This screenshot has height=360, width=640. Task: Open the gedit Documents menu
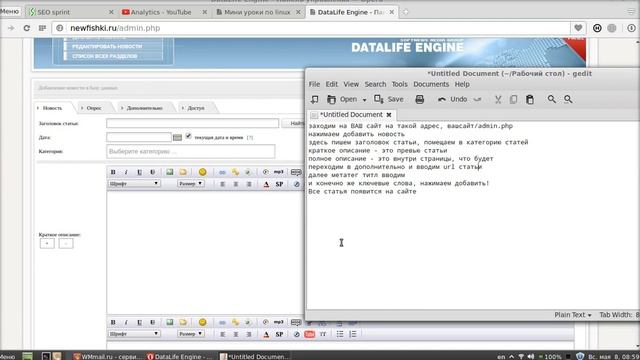tap(431, 84)
